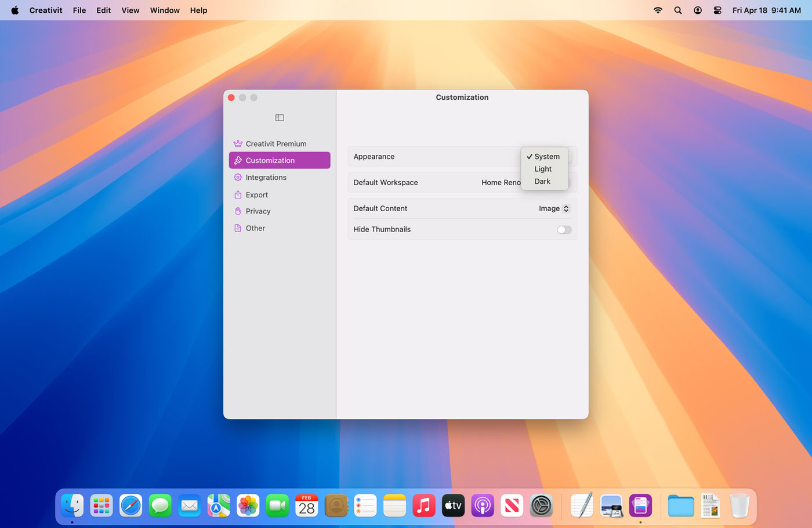Launch Podcasts from the Dock
Viewport: 812px width, 528px height.
482,506
